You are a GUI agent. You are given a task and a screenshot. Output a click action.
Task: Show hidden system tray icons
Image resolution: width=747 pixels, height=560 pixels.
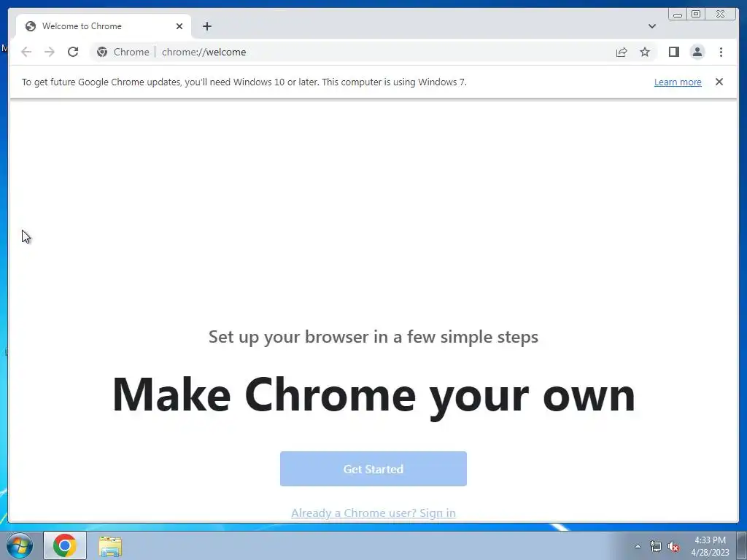point(638,546)
